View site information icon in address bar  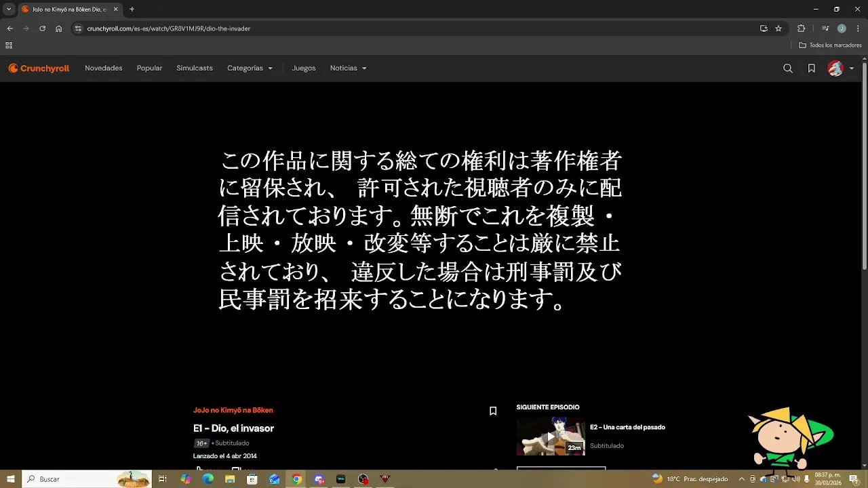tap(78, 28)
